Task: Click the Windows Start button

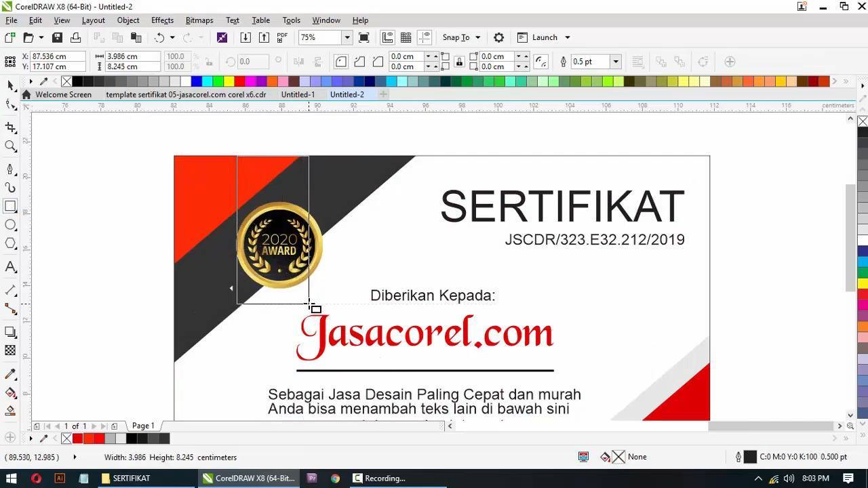Action: point(12,478)
